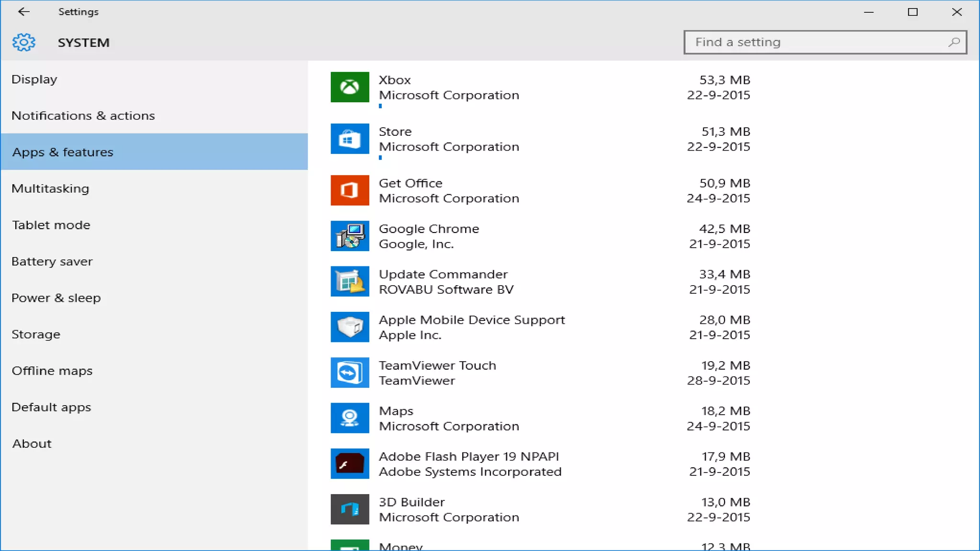
Task: Click the Adobe Flash Player icon
Action: tap(350, 463)
